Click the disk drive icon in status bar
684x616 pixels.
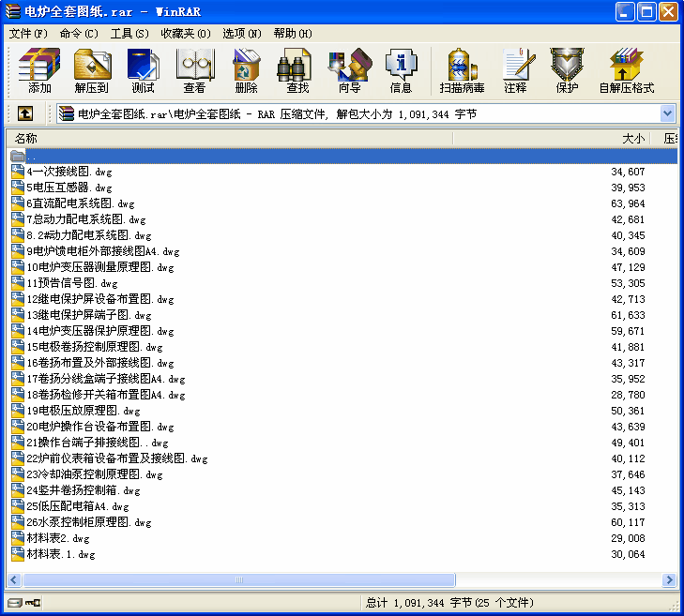[x=14, y=603]
